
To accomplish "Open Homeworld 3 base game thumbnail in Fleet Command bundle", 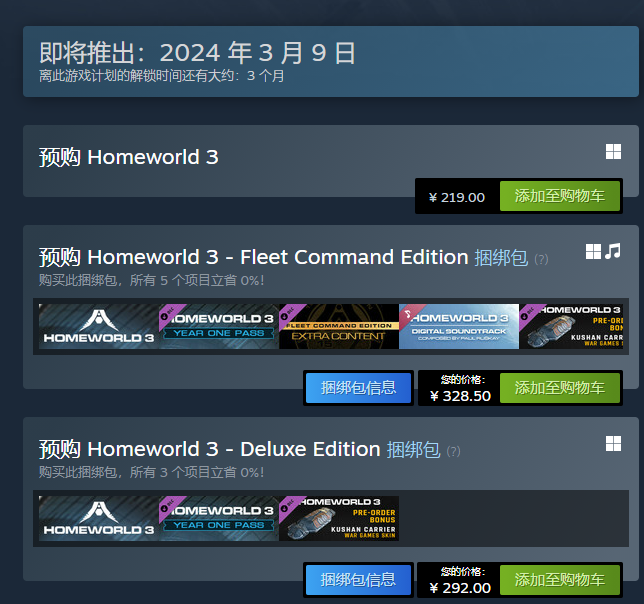I will [x=99, y=326].
